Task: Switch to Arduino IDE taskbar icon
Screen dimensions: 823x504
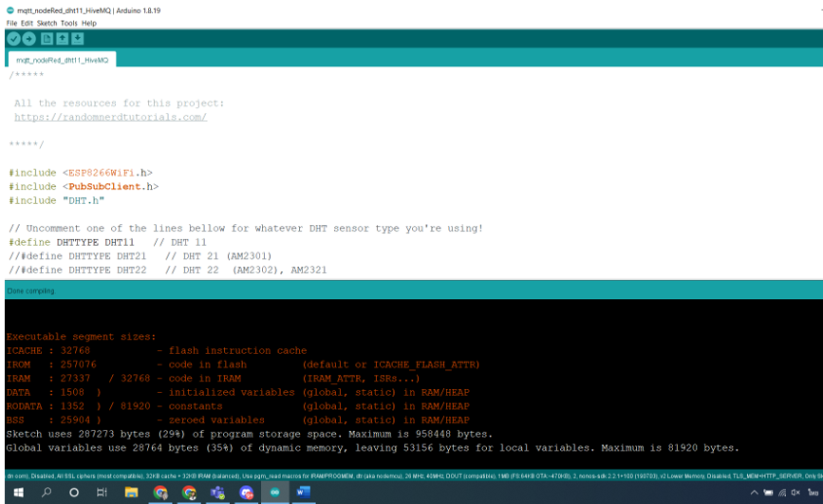Action: pyautogui.click(x=275, y=493)
